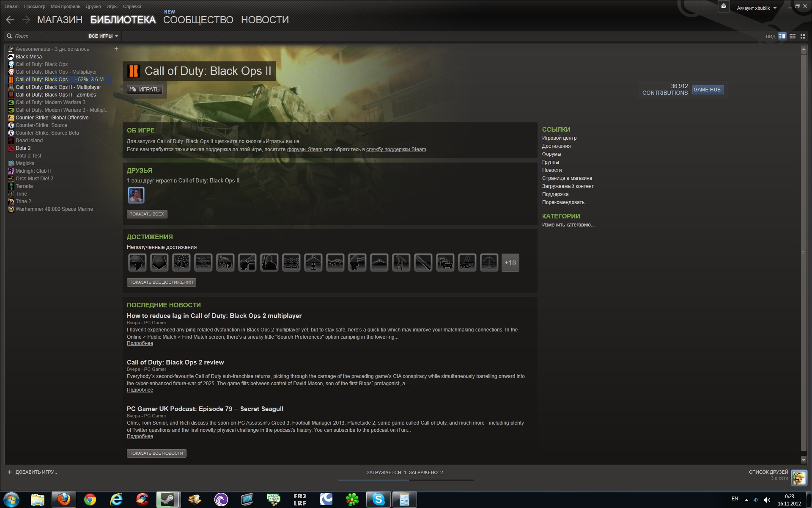Open How to reduce lag news headline

[214, 316]
